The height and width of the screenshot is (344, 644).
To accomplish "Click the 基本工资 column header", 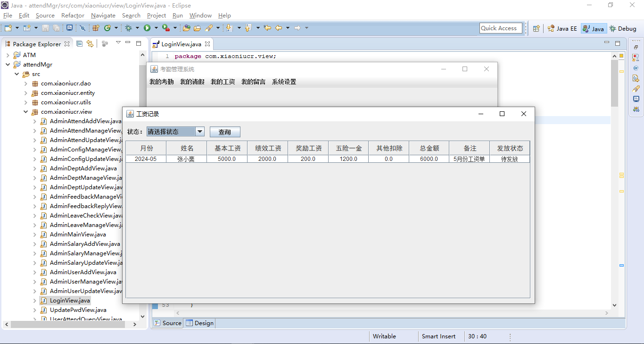I will click(227, 148).
